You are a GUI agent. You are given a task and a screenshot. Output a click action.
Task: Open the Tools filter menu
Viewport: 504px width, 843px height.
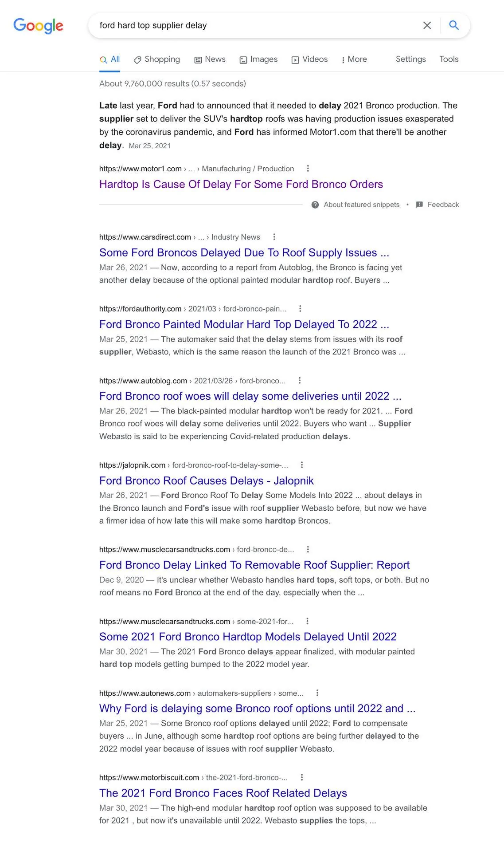pyautogui.click(x=449, y=59)
